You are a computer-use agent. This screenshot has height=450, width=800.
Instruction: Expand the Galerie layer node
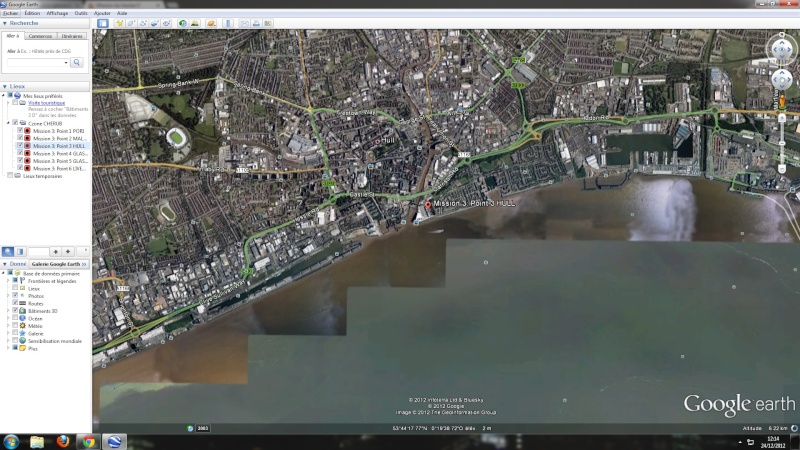coord(9,333)
